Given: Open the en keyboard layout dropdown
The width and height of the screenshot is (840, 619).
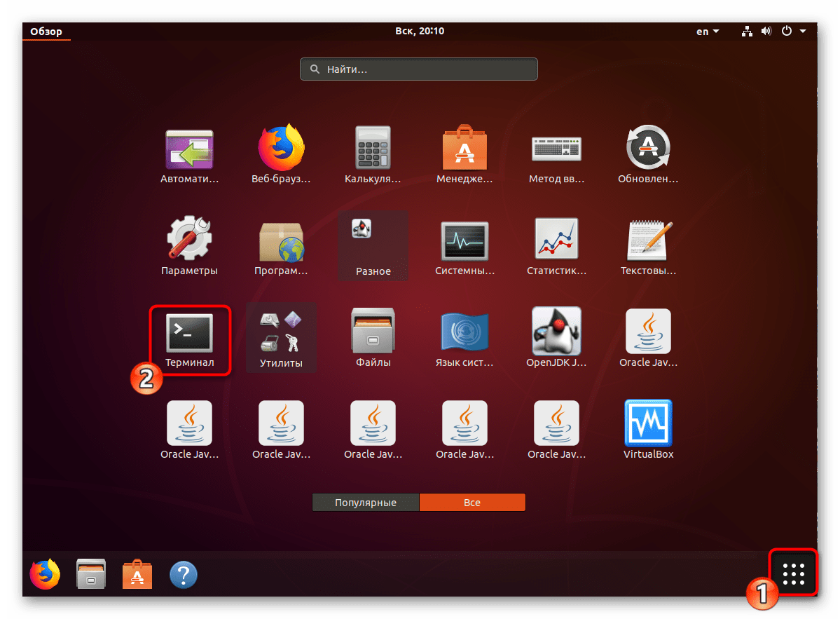Looking at the screenshot, I should pyautogui.click(x=708, y=31).
